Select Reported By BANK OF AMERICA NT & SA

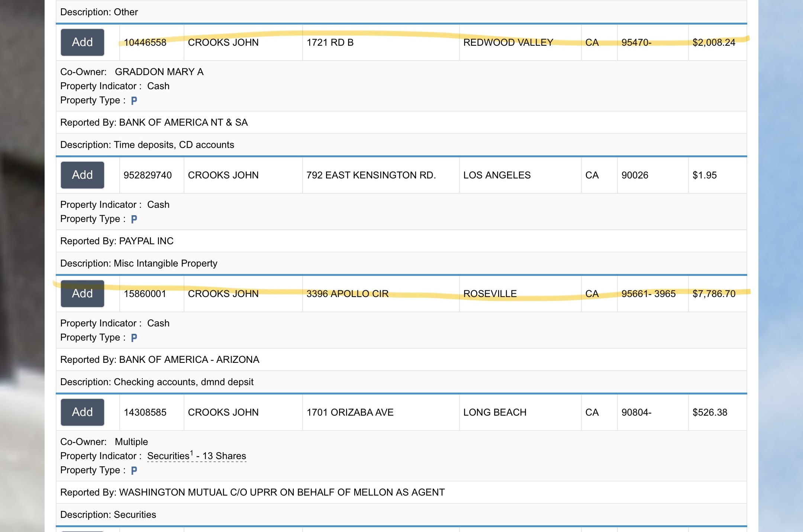pos(183,123)
